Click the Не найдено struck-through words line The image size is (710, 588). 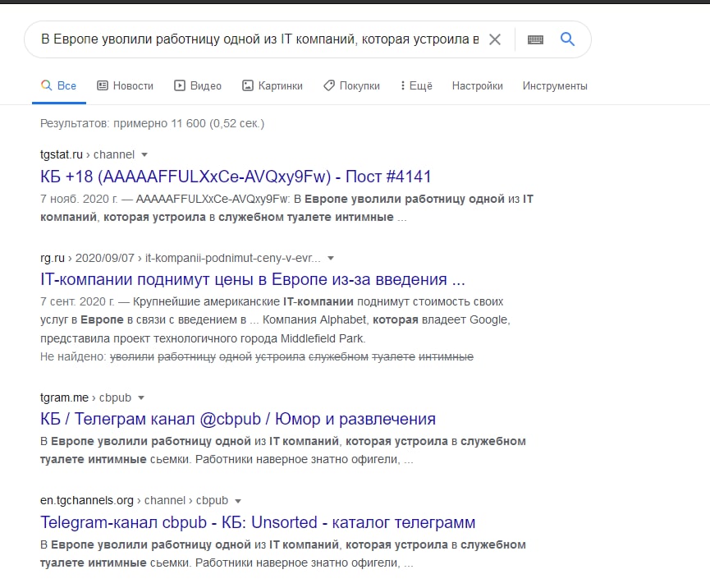point(257,356)
